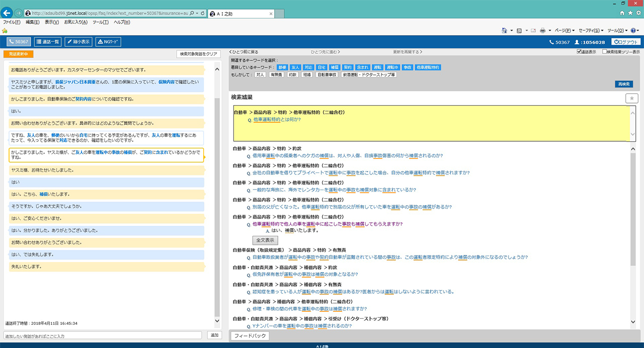Switch to compact view 縮小表示

(x=78, y=42)
